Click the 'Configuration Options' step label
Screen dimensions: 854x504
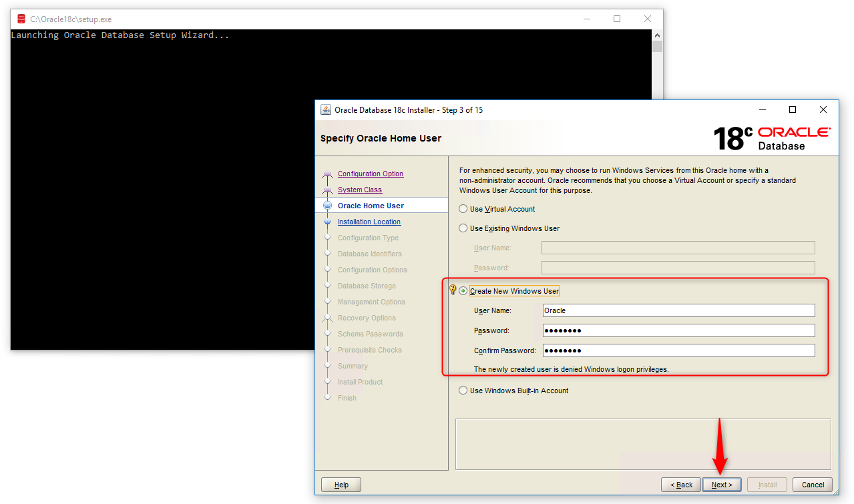point(373,270)
